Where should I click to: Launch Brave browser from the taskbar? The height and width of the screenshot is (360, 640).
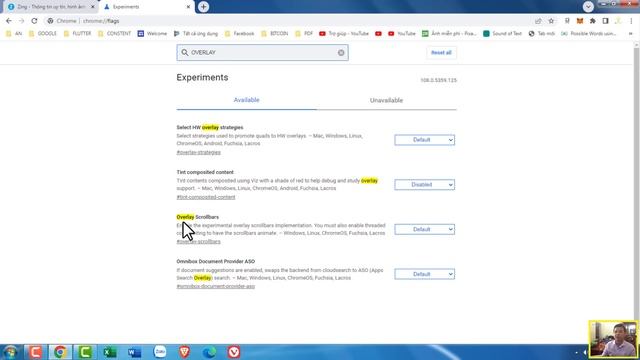click(184, 352)
